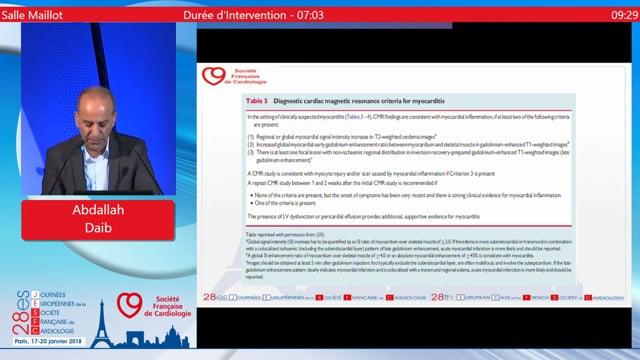Click the 'Salle Maillot' room label
Screen dimensions: 640x360
32,16
